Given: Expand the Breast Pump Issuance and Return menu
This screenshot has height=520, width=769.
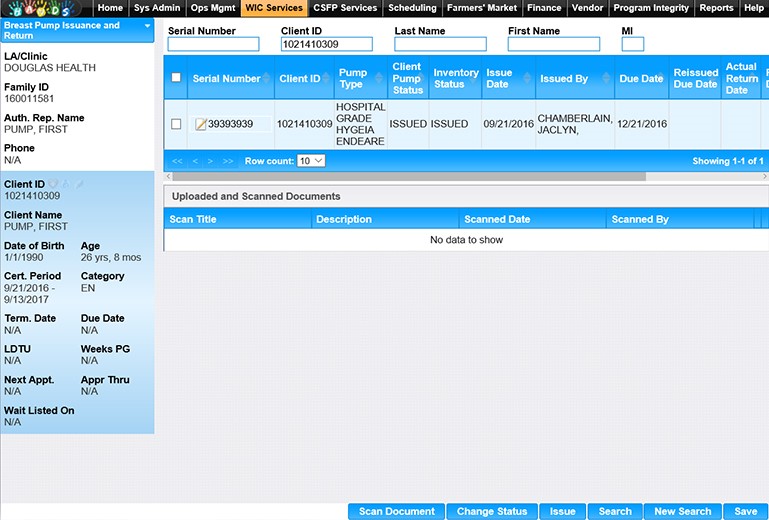Looking at the screenshot, I should [148, 24].
